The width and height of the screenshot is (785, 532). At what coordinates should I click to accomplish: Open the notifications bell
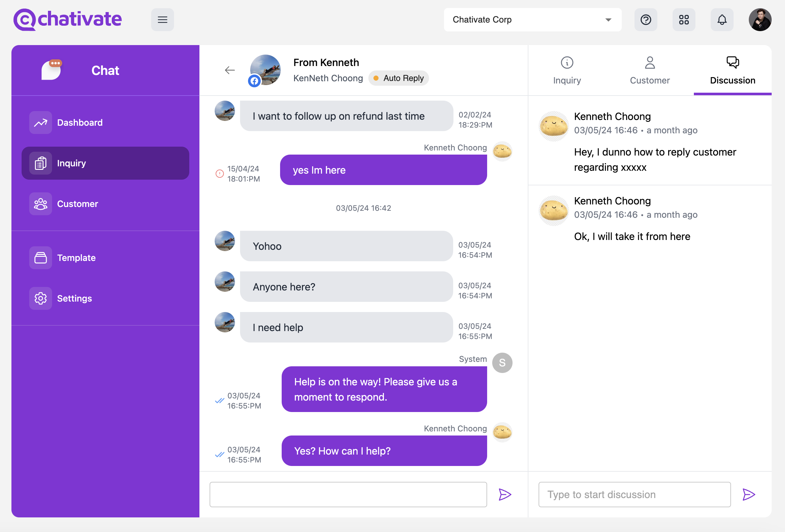point(722,20)
